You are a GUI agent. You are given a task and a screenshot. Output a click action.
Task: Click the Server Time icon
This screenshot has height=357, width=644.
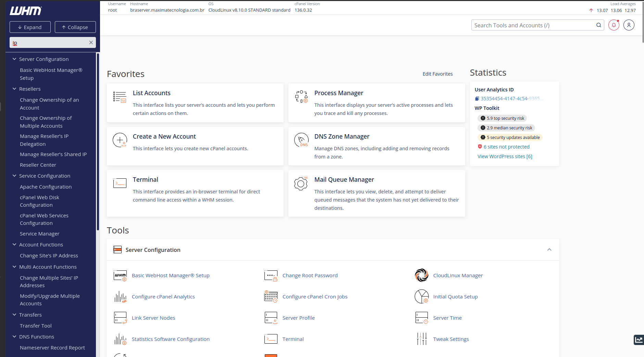(x=422, y=318)
